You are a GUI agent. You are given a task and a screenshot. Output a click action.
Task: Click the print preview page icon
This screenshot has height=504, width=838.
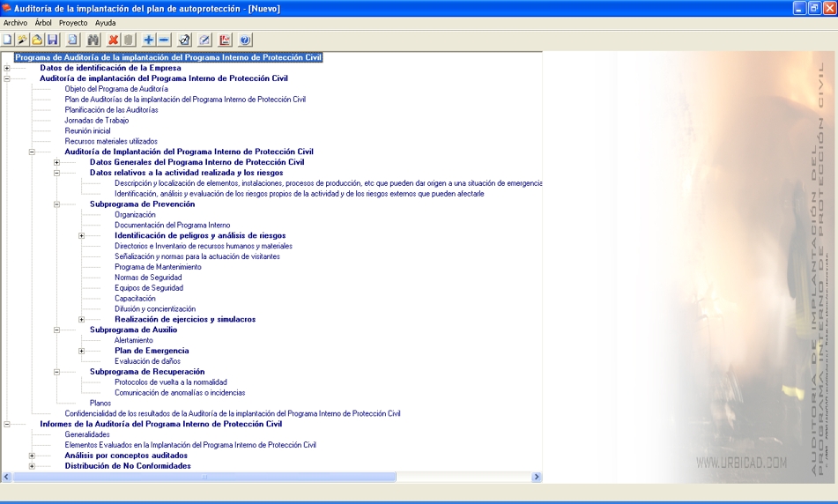[72, 40]
